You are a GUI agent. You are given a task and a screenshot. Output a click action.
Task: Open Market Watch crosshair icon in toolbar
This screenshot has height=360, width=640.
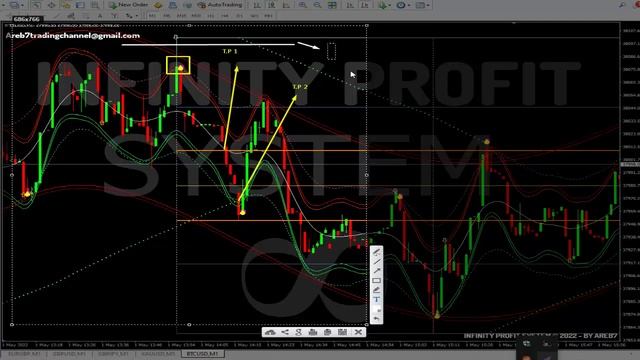pyautogui.click(x=51, y=5)
